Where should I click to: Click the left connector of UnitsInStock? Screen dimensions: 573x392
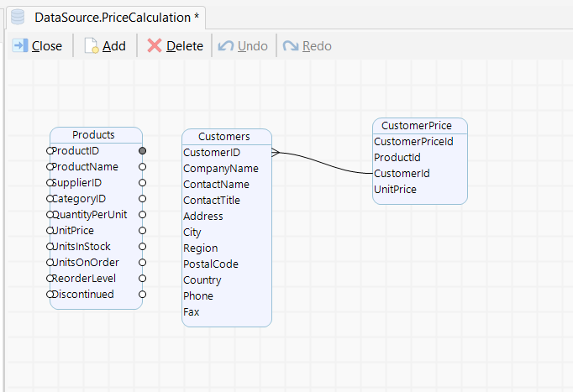tap(50, 247)
